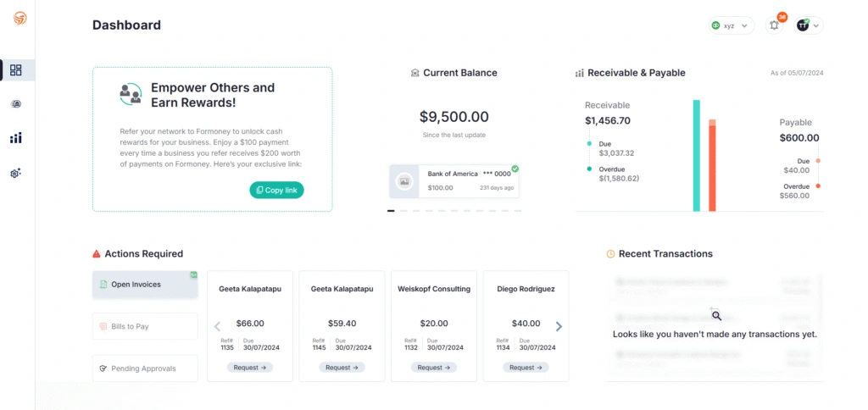Click Request on the $66.00 invoice
The height and width of the screenshot is (410, 868).
pyautogui.click(x=250, y=368)
